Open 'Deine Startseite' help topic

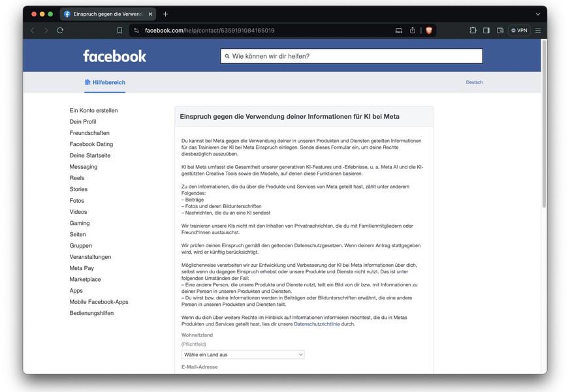tap(90, 155)
